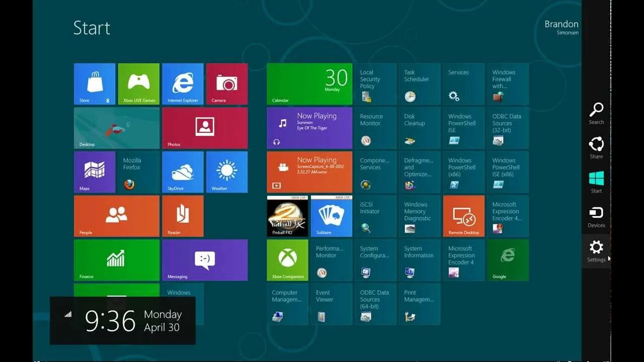
Task: Open the green Google tile
Action: pyautogui.click(x=508, y=260)
